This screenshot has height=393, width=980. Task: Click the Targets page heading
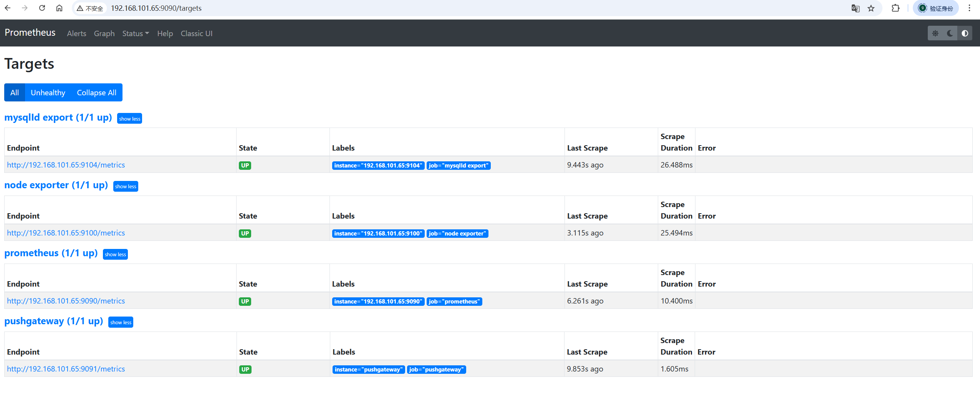(29, 64)
